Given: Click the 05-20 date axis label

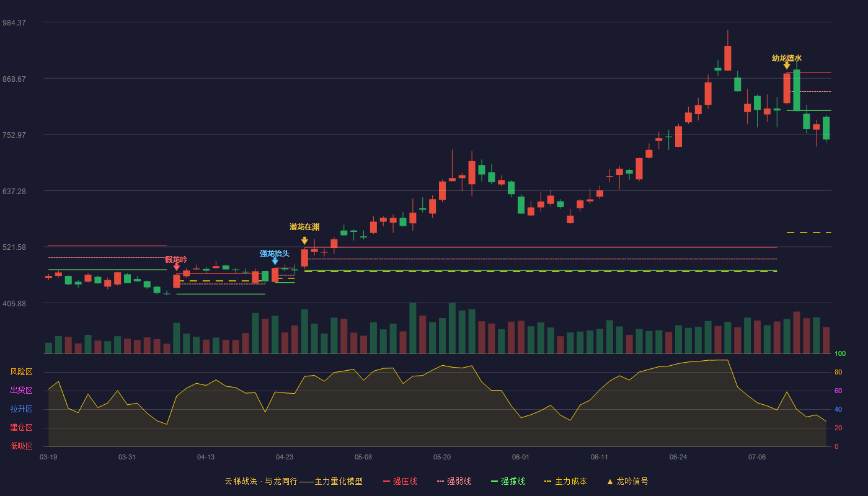Looking at the screenshot, I should click(x=442, y=457).
